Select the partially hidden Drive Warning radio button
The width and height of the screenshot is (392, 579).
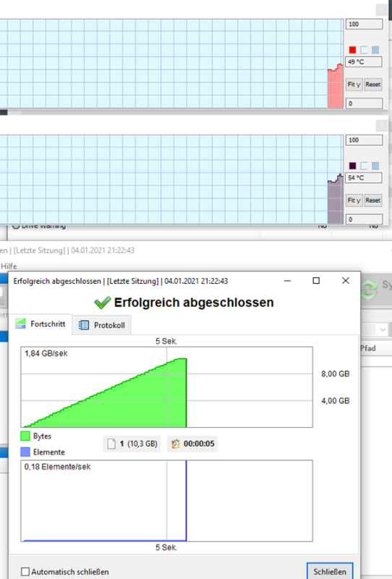[x=16, y=226]
